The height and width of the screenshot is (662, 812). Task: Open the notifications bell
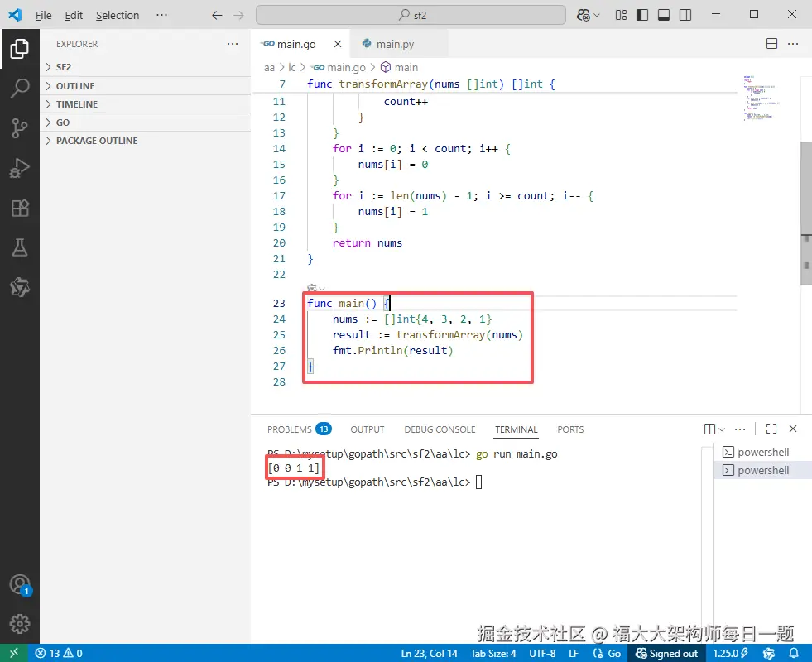793,653
